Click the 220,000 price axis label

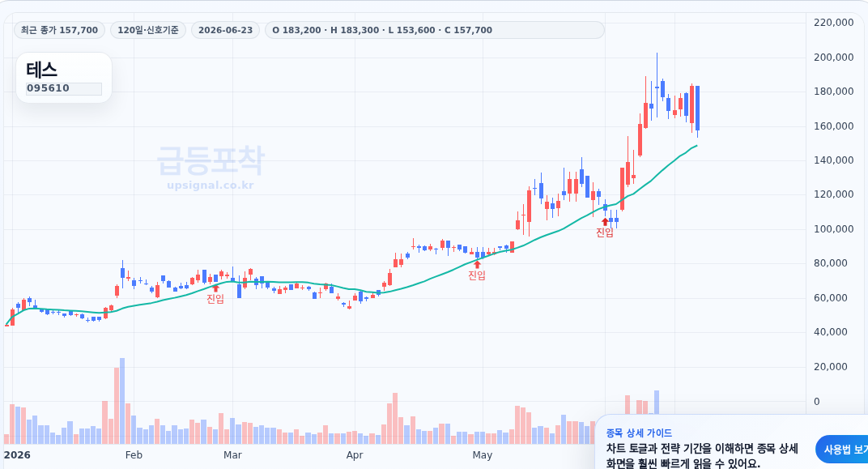tap(834, 22)
